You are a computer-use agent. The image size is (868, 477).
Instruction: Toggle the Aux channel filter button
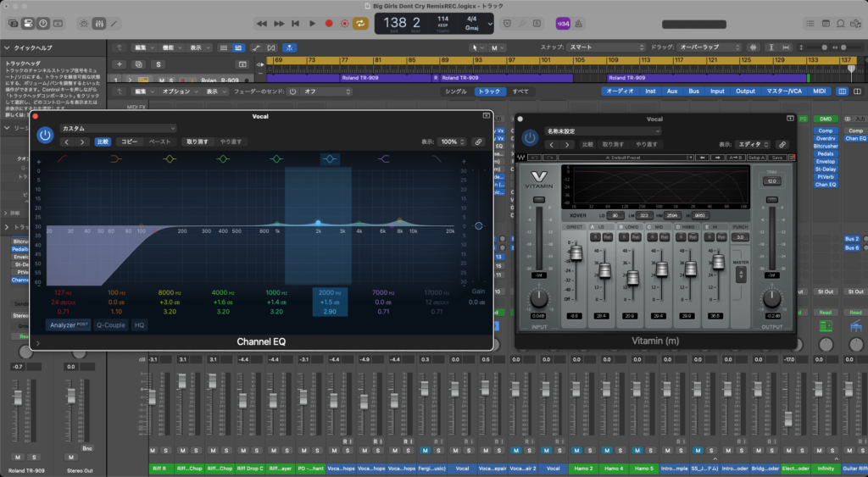point(672,92)
